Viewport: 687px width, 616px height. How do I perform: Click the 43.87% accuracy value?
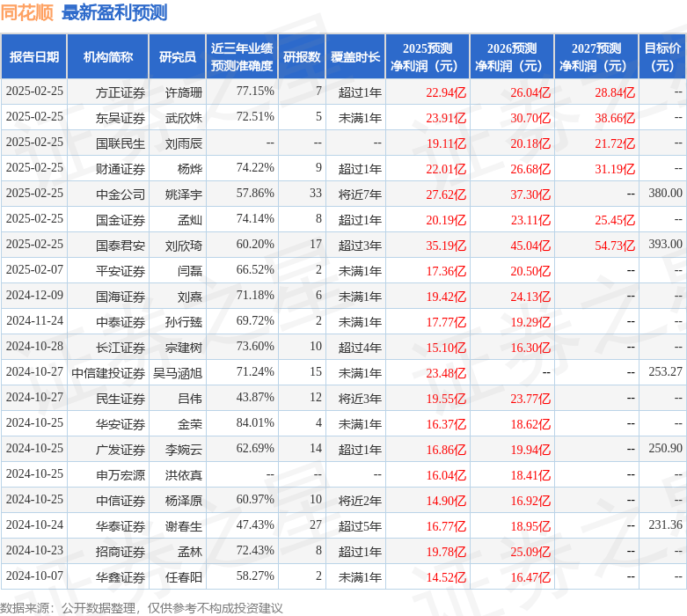click(x=255, y=397)
